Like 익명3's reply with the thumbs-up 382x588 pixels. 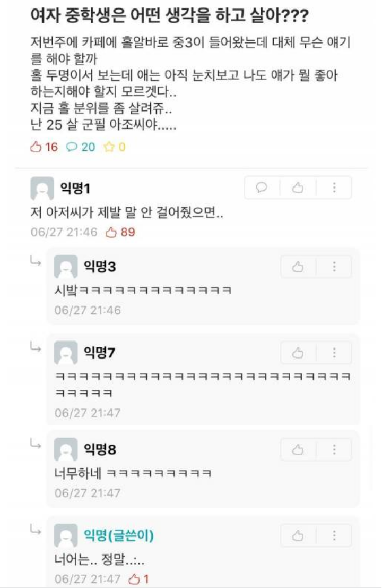point(298,267)
